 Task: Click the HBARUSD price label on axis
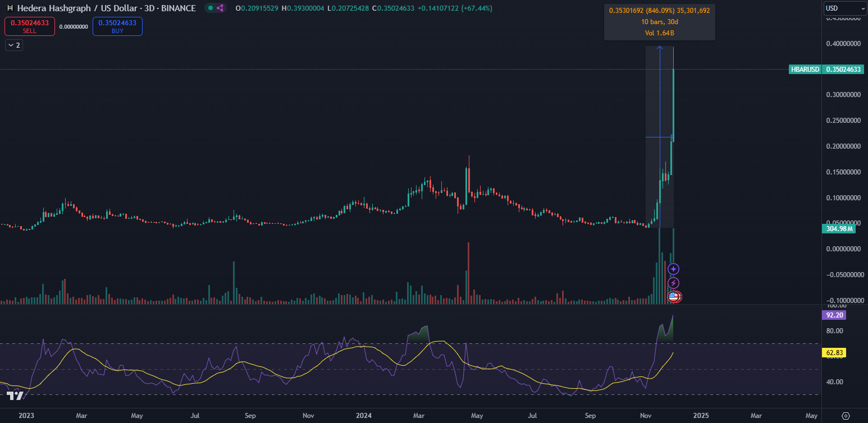click(x=805, y=70)
